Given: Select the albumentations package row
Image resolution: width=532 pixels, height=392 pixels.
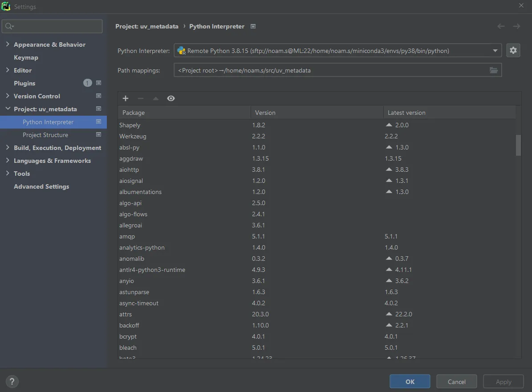Looking at the screenshot, I should (317, 192).
